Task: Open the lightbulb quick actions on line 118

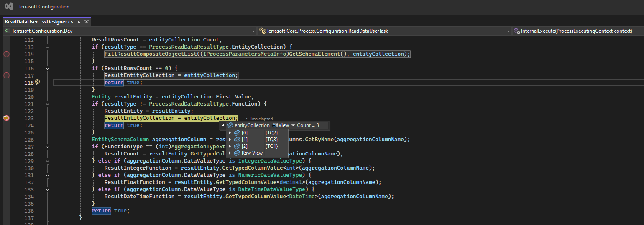Action: [x=37, y=83]
